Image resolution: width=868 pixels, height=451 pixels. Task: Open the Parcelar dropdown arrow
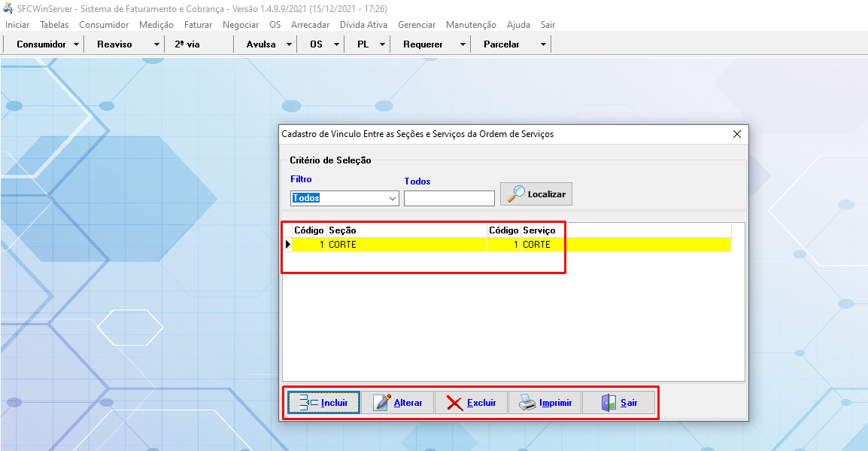click(x=543, y=44)
